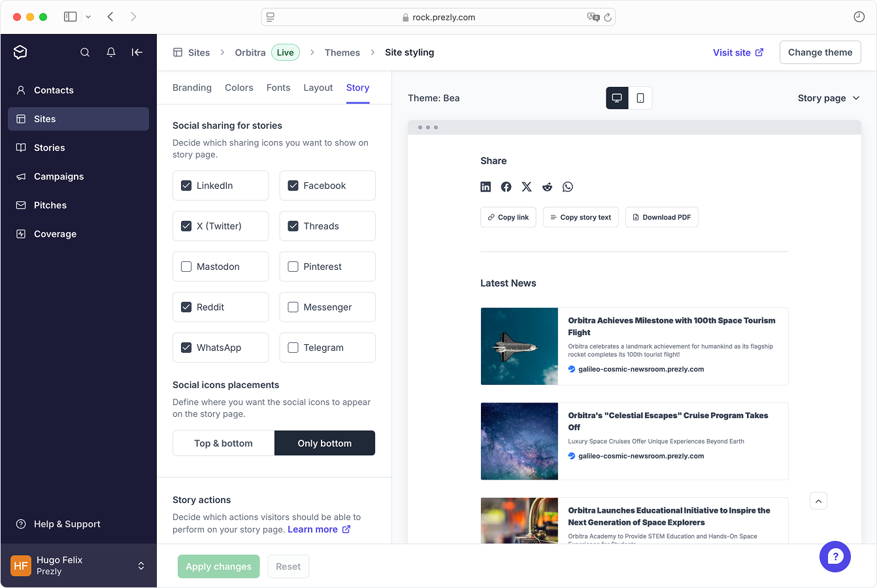Go back in browser history
This screenshot has width=877, height=588.
click(110, 17)
